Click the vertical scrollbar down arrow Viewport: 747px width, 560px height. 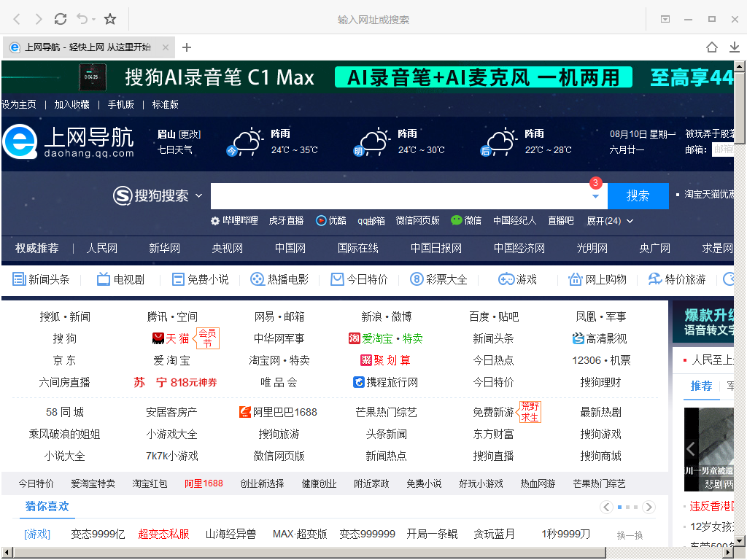[x=739, y=541]
